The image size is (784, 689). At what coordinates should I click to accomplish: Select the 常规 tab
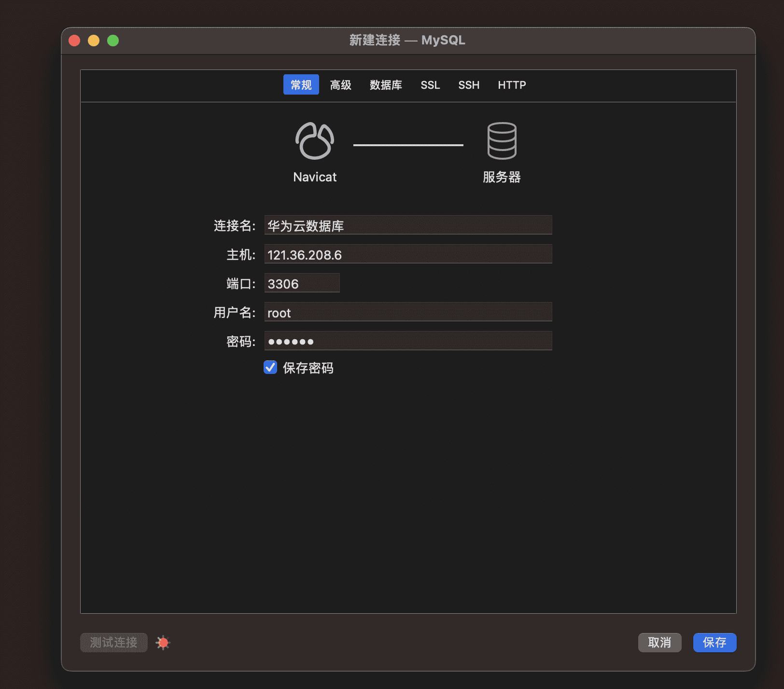point(301,84)
